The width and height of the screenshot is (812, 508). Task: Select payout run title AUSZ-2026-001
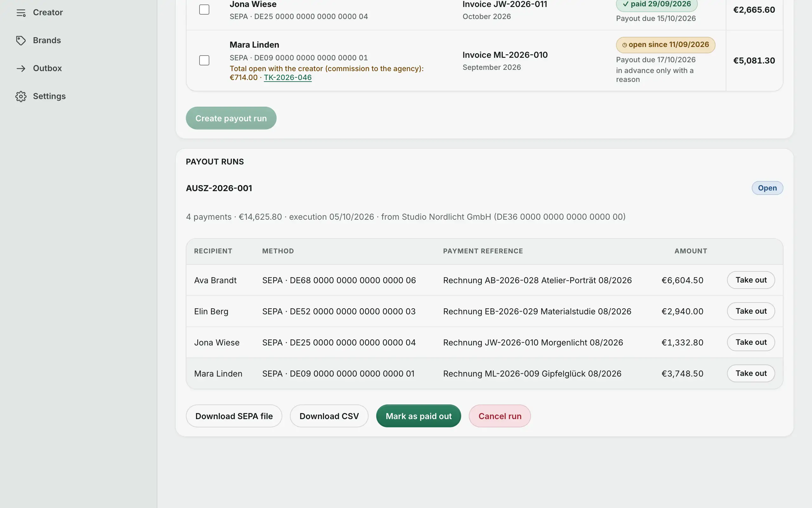[219, 188]
